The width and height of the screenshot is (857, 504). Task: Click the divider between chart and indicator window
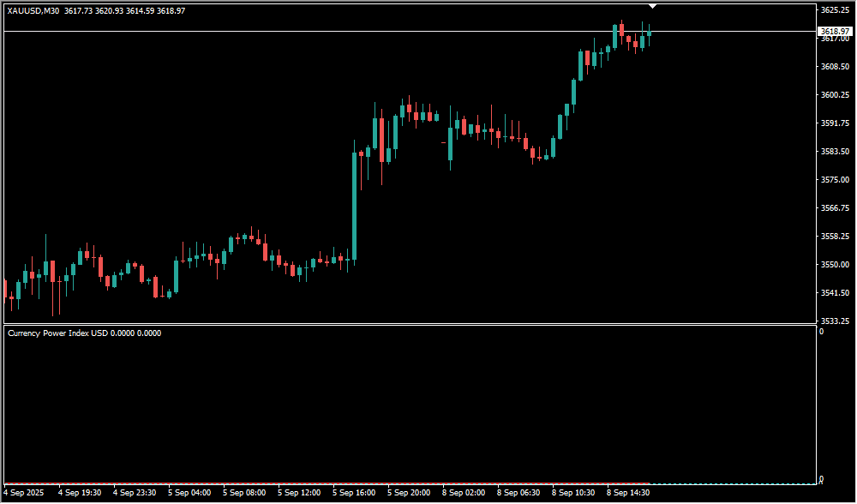[x=407, y=324]
